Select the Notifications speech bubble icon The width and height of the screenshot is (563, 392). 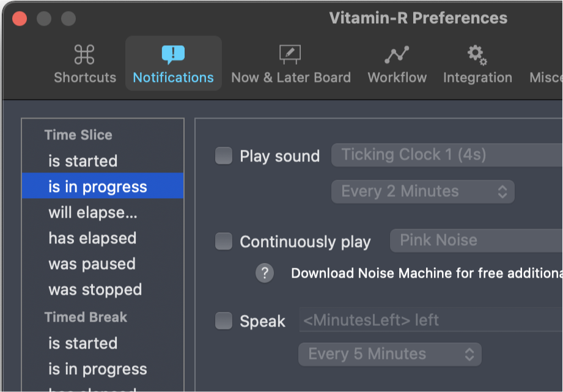click(x=174, y=54)
